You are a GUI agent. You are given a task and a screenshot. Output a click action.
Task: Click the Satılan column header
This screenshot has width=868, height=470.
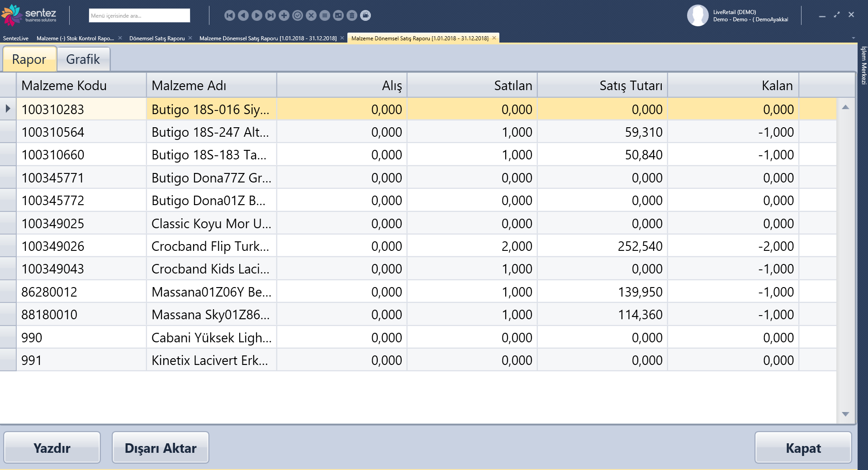[x=472, y=85]
